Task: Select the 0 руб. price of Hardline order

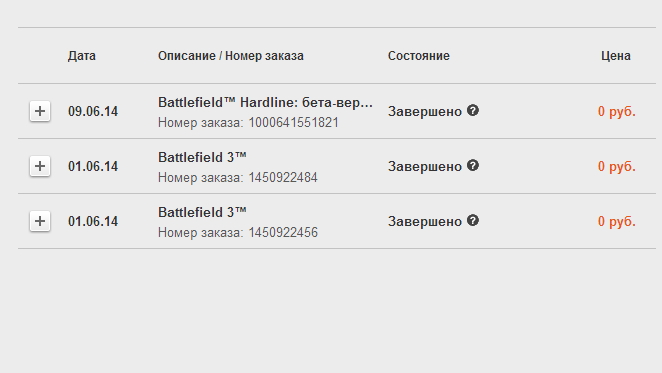Action: pos(616,112)
